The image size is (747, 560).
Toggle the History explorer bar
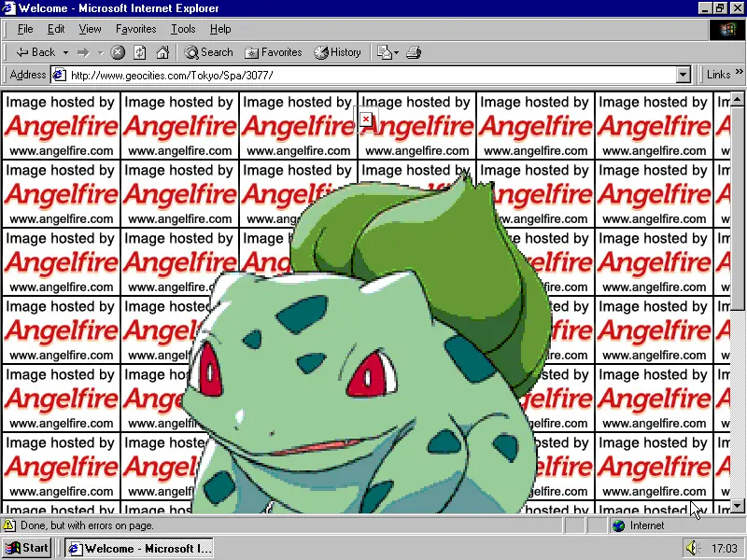337,52
